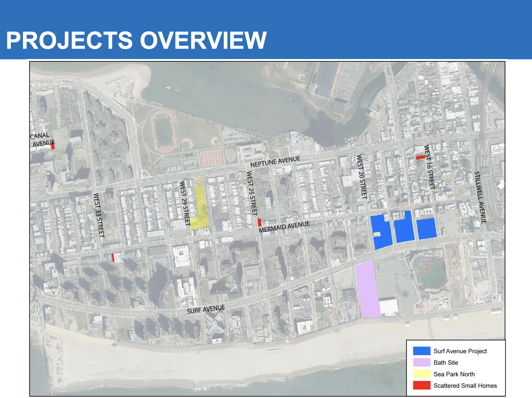Select the red parcel near West 16 Street

[420, 157]
